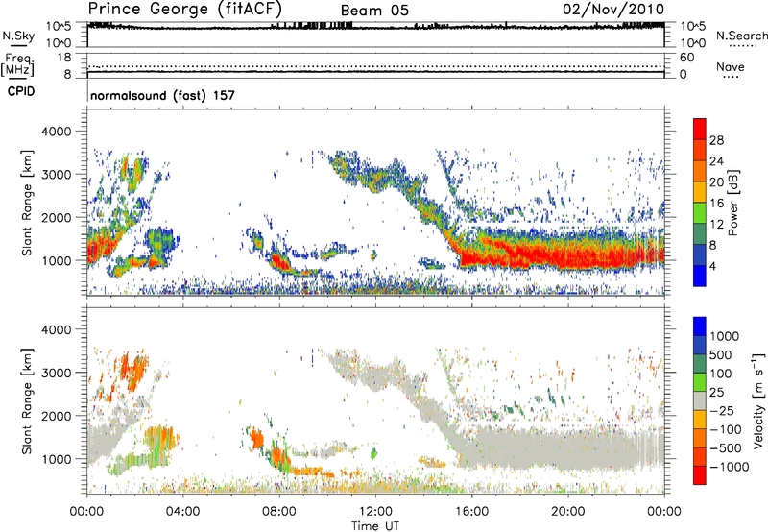Select the "12:00" time tick label
This screenshot has width=768, height=532.
(375, 512)
